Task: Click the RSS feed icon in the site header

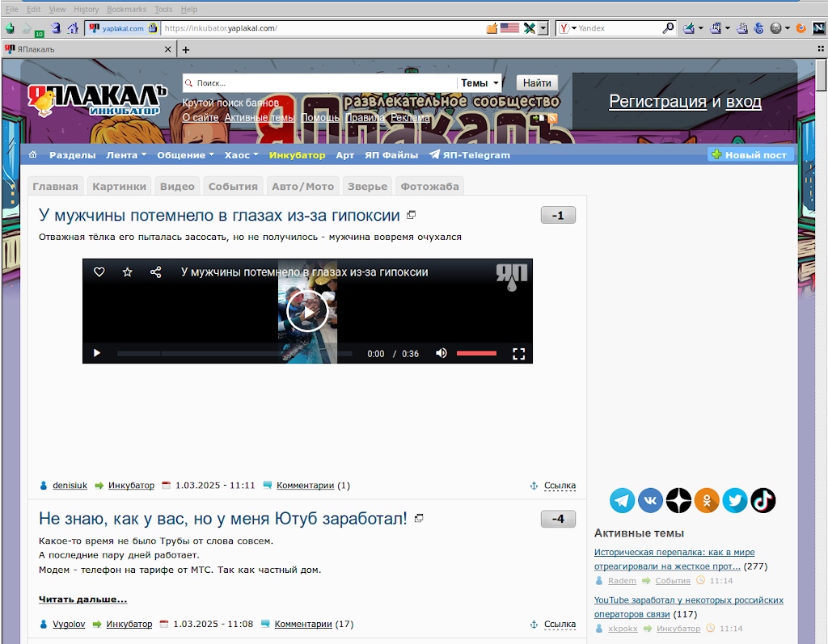Action: (x=552, y=118)
